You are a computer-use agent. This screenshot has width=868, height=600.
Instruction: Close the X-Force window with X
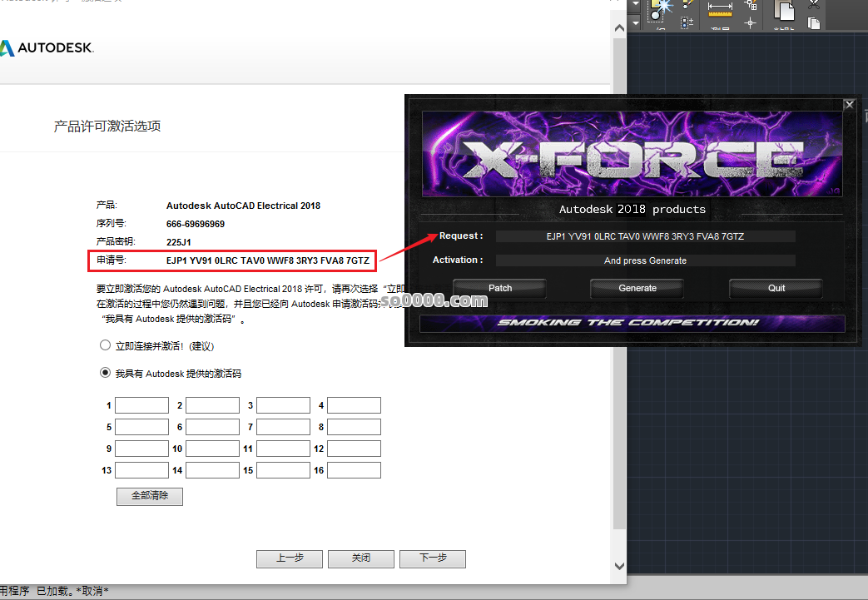click(849, 105)
